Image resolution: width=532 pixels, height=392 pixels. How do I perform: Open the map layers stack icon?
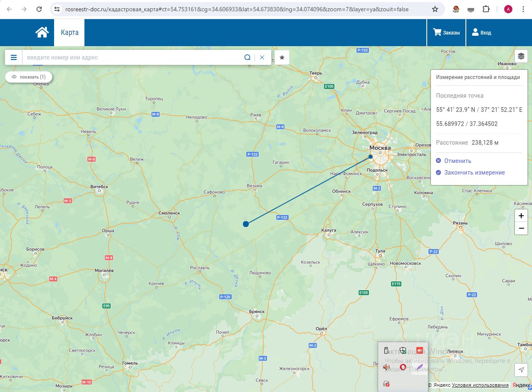click(x=521, y=56)
